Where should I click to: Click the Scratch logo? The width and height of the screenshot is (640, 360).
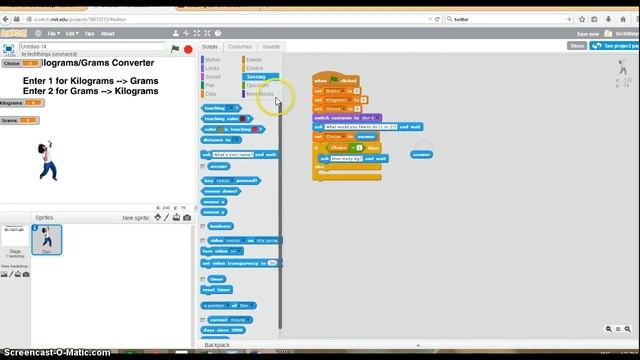click(14, 33)
